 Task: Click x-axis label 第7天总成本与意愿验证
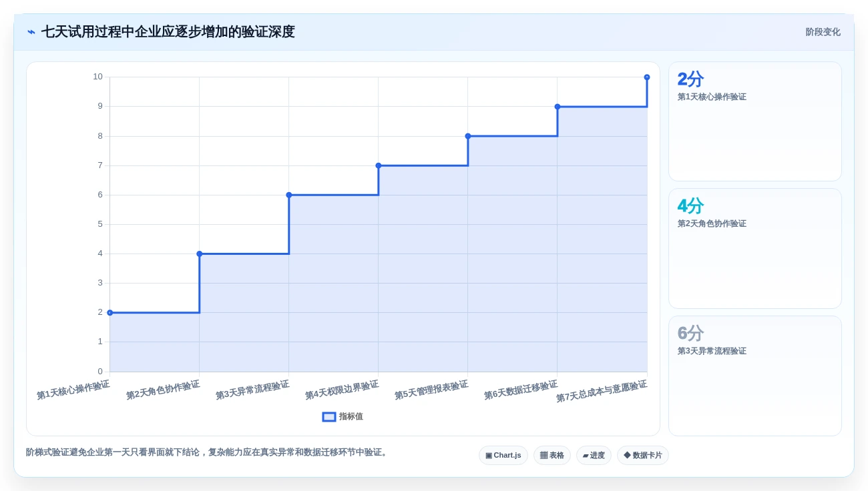602,392
